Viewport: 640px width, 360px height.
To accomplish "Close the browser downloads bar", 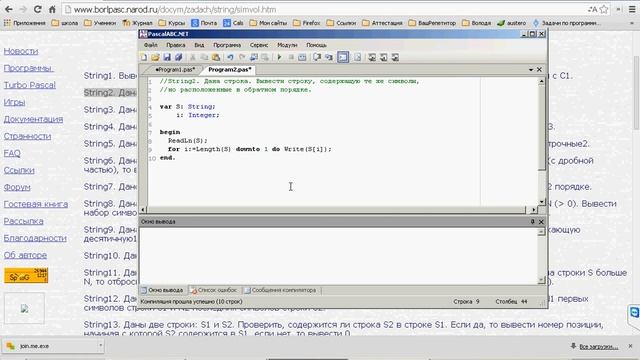I will click(631, 346).
